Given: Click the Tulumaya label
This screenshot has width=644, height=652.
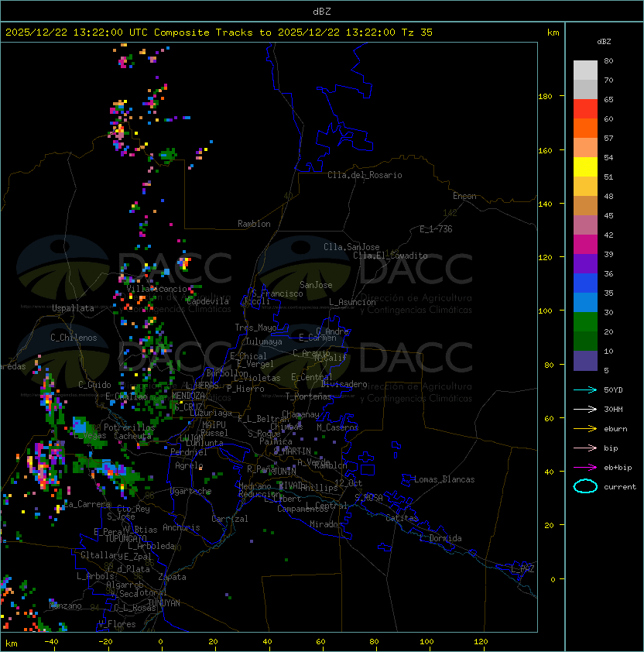Looking at the screenshot, I should coord(264,341).
